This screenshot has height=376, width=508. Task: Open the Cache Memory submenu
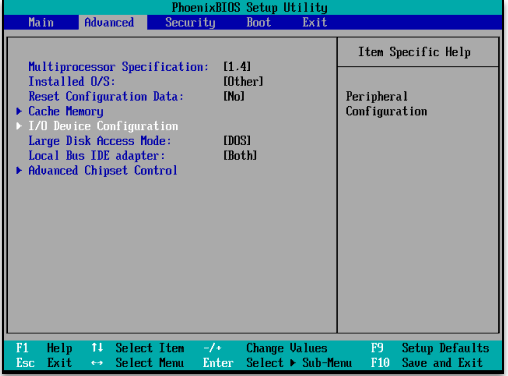coord(66,111)
